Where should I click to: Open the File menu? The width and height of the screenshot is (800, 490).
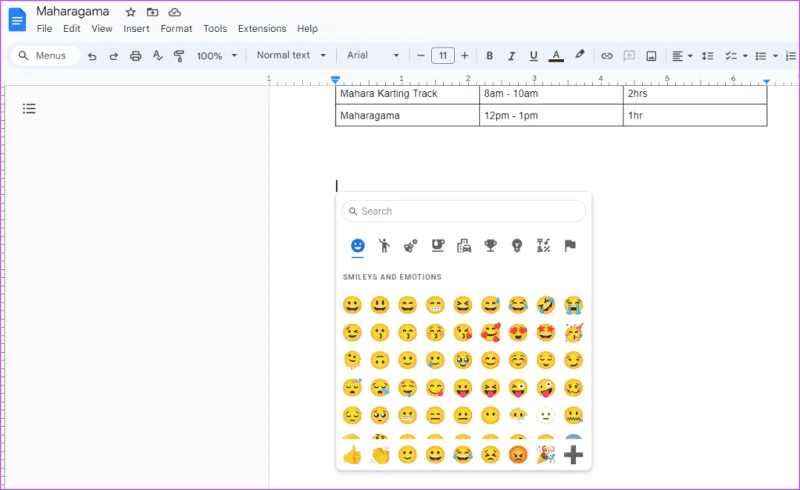point(44,29)
